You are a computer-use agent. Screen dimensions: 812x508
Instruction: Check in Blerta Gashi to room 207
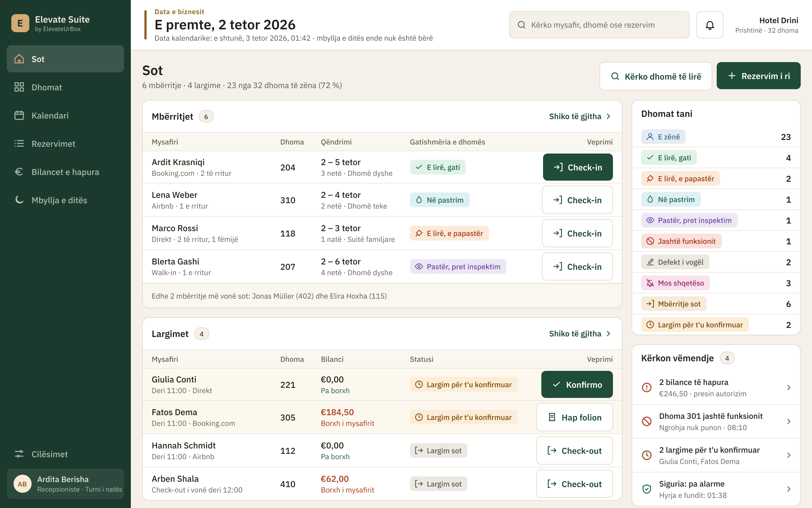point(577,266)
